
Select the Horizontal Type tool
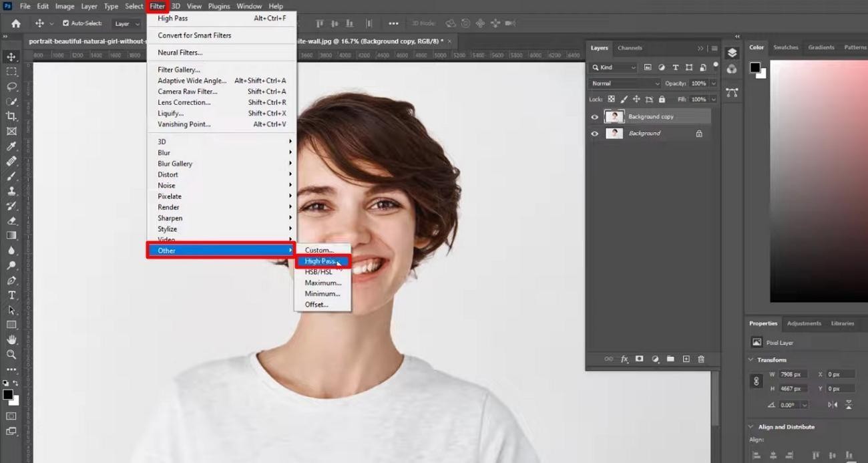click(x=11, y=295)
